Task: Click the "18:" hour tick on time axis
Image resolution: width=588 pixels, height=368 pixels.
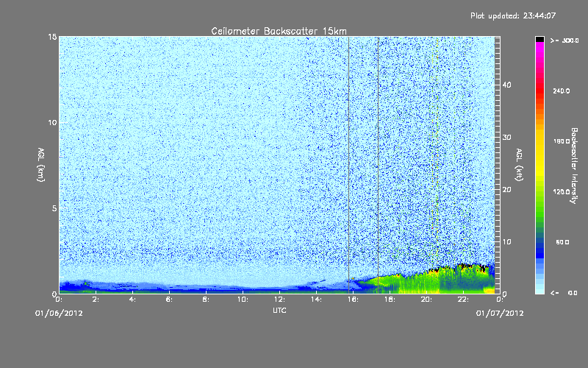Action: (x=390, y=300)
